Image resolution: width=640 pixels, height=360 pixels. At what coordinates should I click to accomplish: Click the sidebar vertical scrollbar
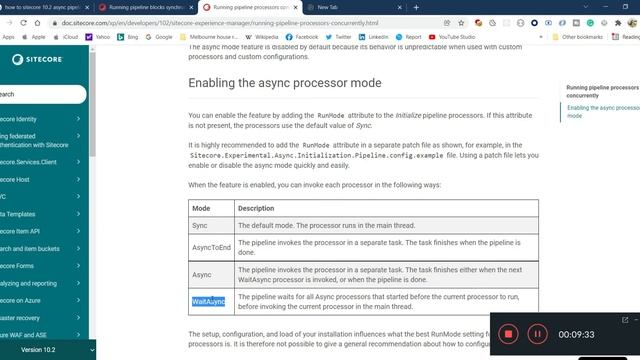click(x=93, y=104)
